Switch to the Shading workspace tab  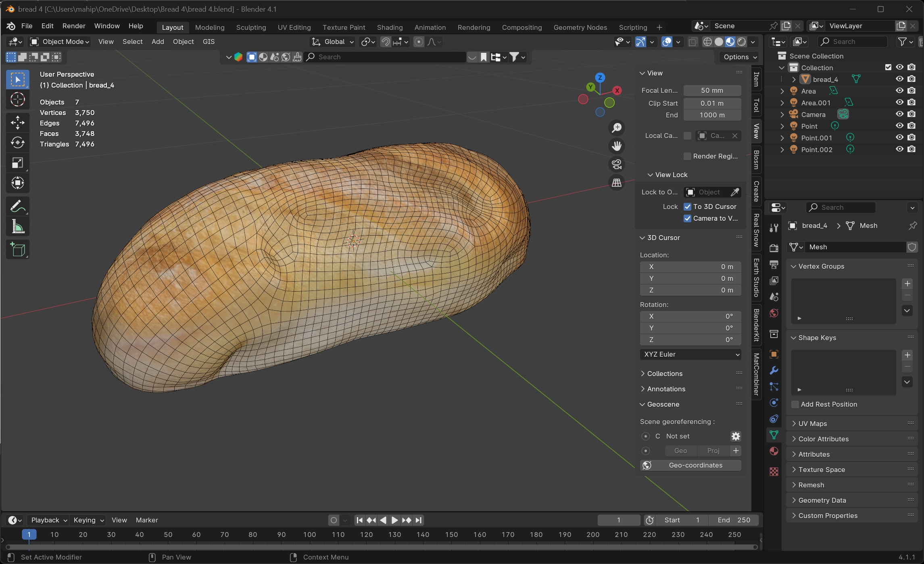pyautogui.click(x=390, y=27)
